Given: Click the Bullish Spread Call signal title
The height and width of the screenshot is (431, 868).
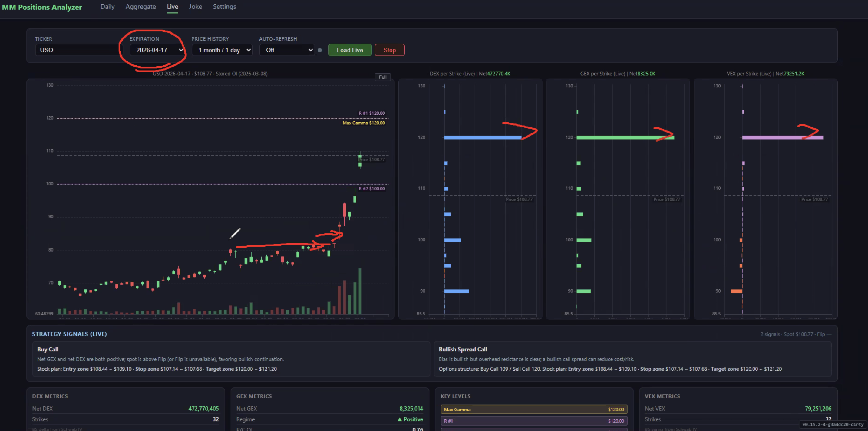Looking at the screenshot, I should click(x=463, y=350).
